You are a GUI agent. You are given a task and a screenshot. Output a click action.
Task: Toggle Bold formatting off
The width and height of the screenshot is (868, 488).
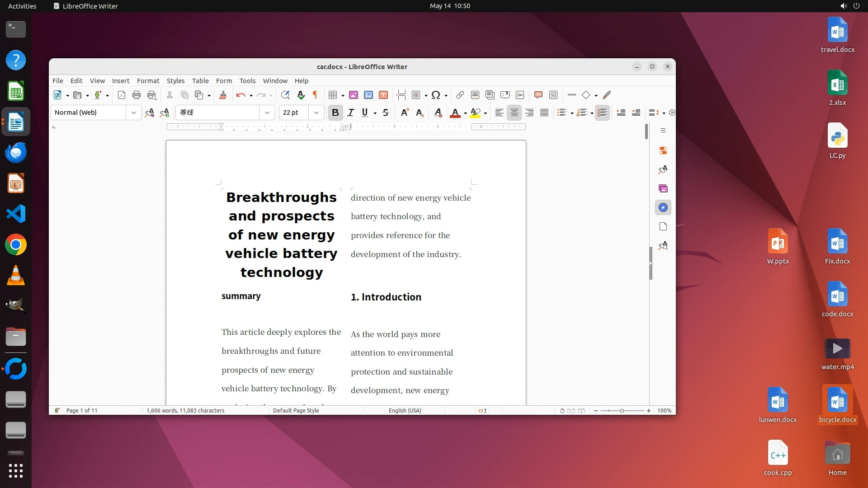click(335, 113)
